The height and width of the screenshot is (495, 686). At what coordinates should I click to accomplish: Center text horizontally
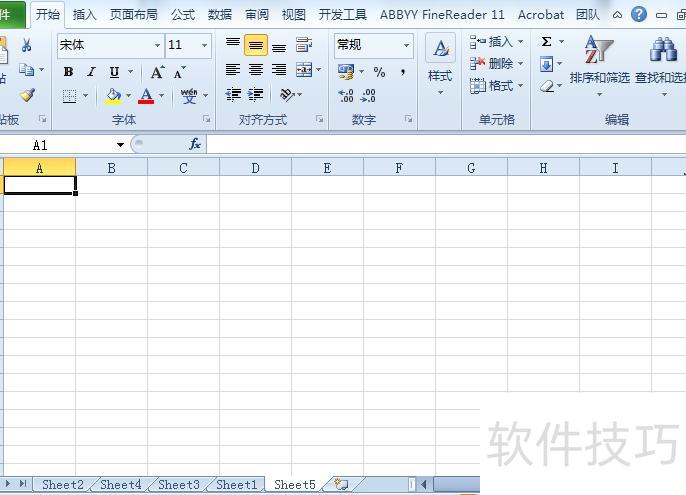coord(256,70)
